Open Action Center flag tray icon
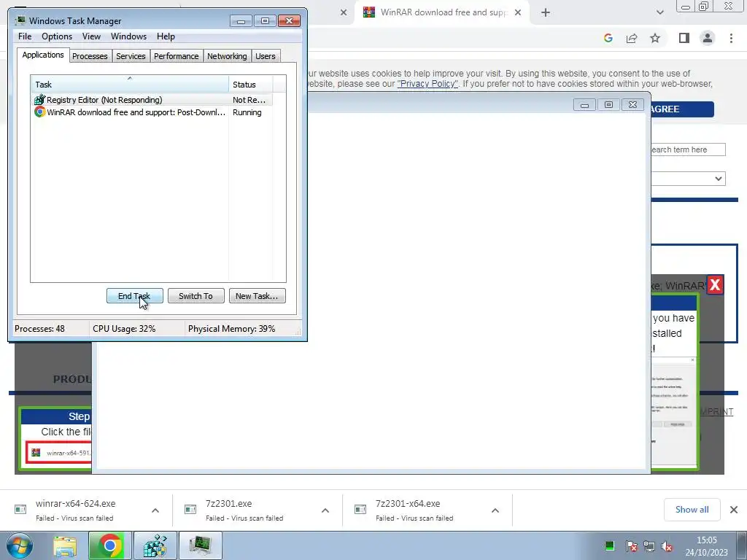Screen dimensions: 747x560 click(631, 545)
